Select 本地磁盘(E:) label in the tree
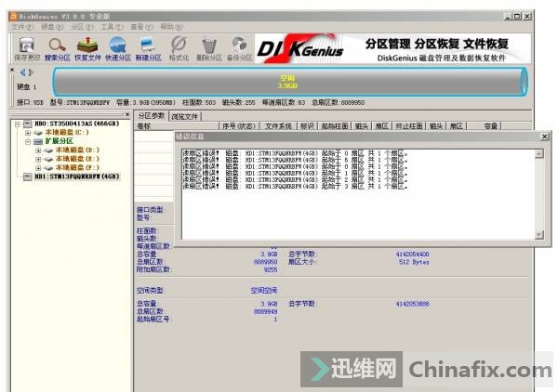The height and width of the screenshot is (392, 558). pos(77,159)
